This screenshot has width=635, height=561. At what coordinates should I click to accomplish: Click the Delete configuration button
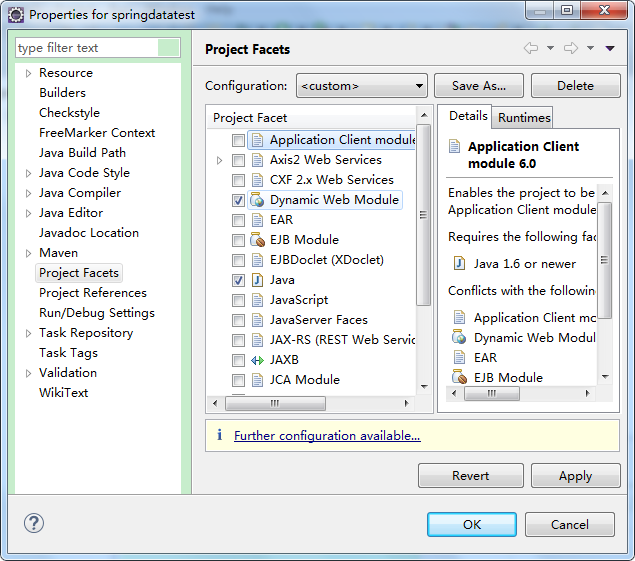click(x=575, y=86)
